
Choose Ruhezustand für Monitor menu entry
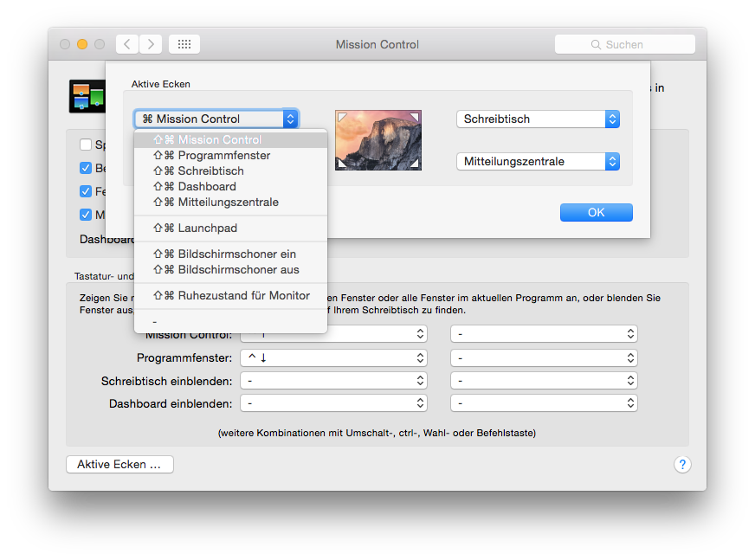tap(230, 296)
